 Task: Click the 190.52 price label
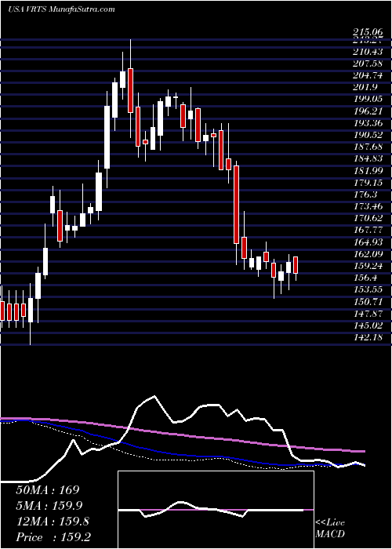[368, 135]
